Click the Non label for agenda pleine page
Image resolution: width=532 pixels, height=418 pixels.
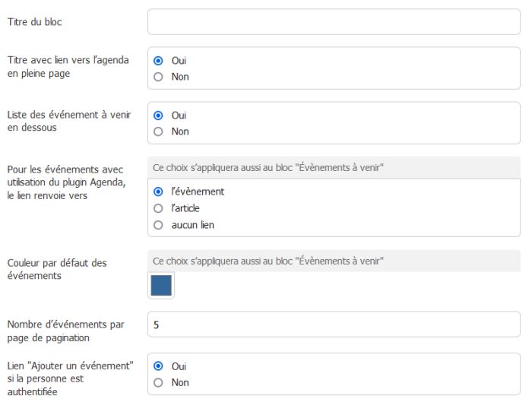tap(180, 77)
